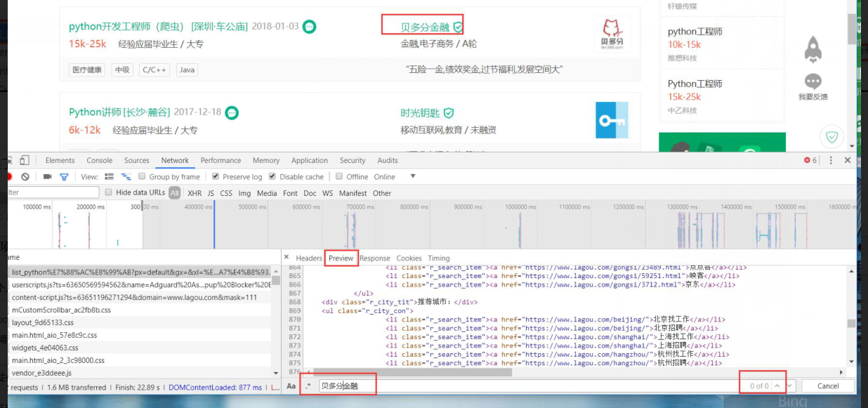Screen dimensions: 868x408
Task: Open the Security tab
Action: tap(353, 160)
